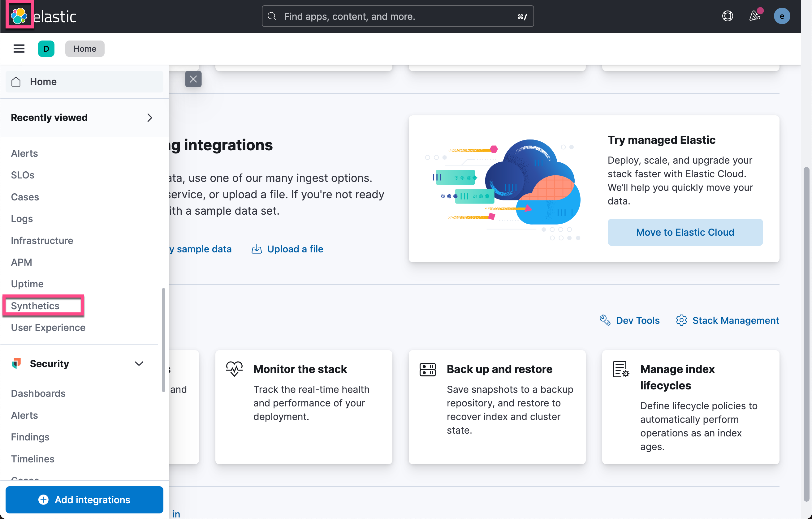Click the Add integrations button

[x=84, y=500]
